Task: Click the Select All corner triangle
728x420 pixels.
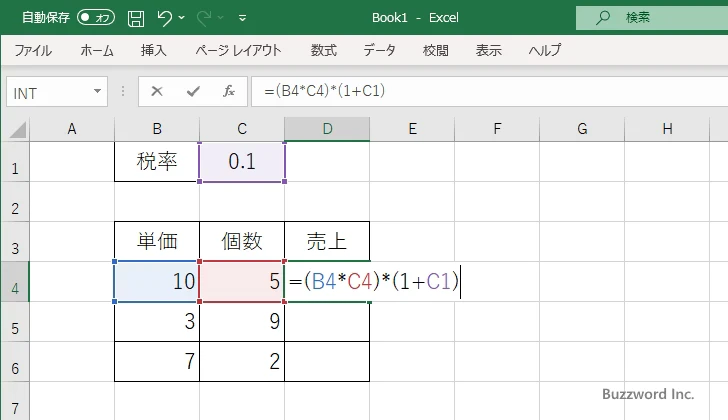Action: pos(17,129)
